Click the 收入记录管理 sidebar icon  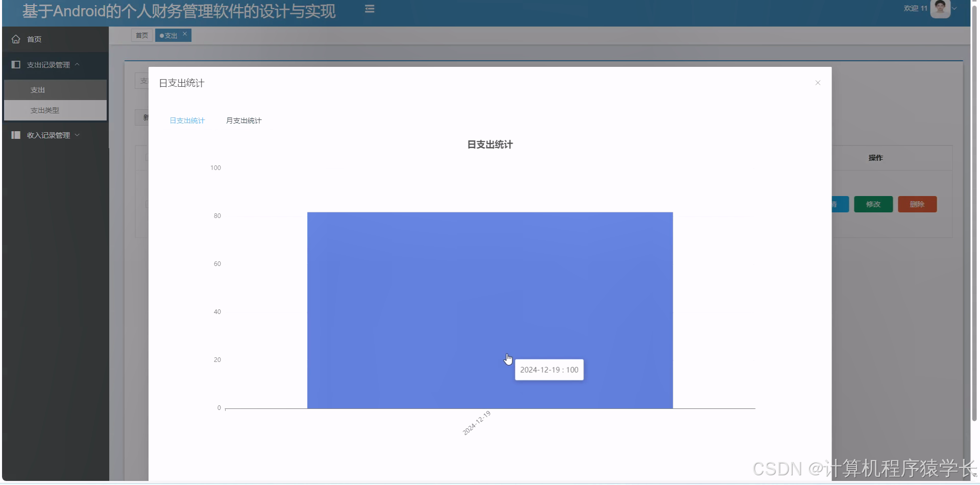pyautogui.click(x=16, y=135)
